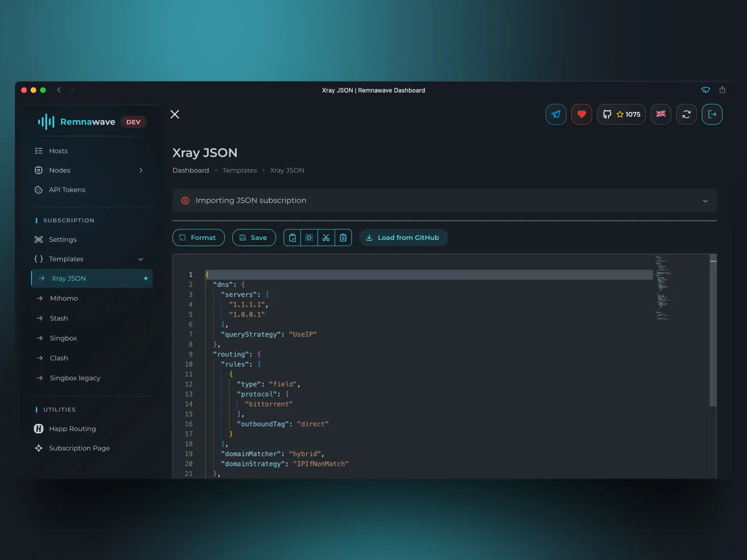Expand the Importing JSON subscription alert
The image size is (747, 560).
tap(705, 201)
